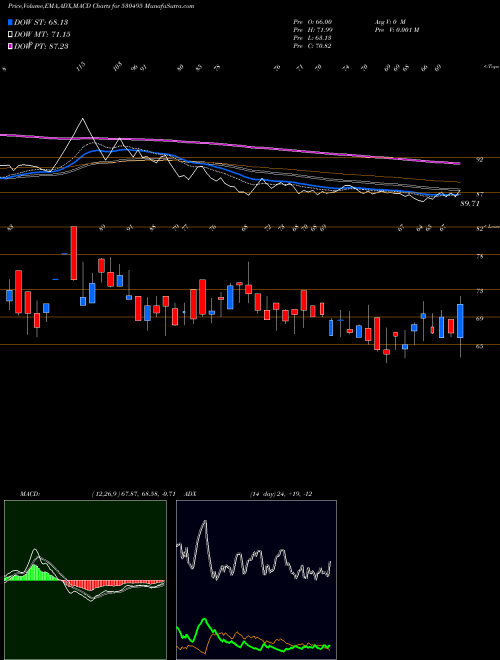Click the tallest red candlestick near 82

(74, 253)
